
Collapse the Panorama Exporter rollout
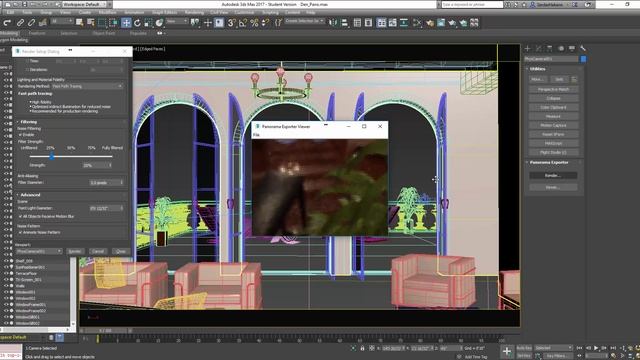pos(548,162)
